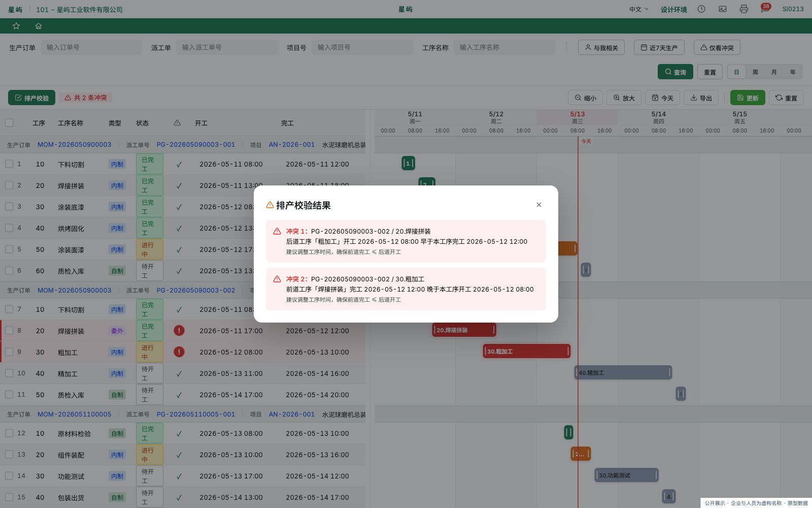Click the 查询 search button
The width and height of the screenshot is (812, 508).
point(675,72)
